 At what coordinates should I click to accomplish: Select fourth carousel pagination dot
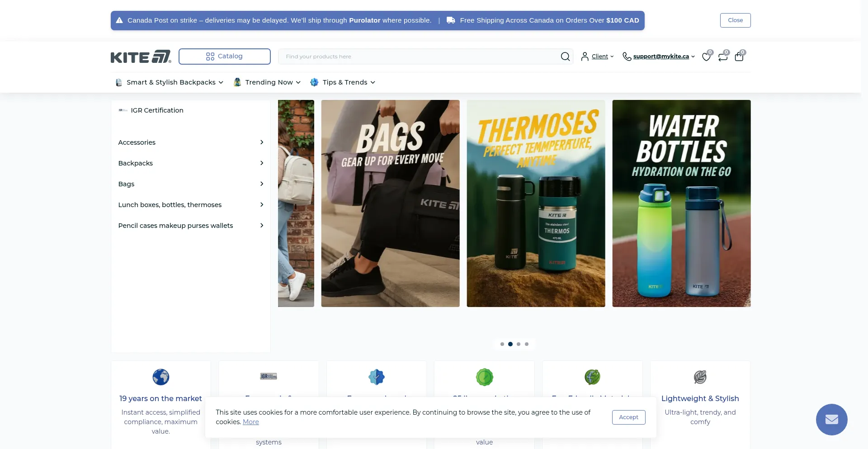click(527, 344)
